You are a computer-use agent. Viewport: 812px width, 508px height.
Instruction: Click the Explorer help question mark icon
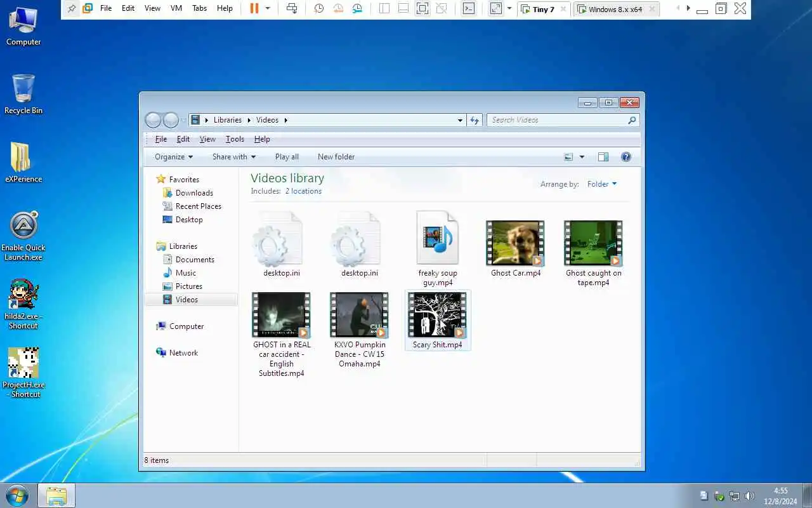point(626,157)
